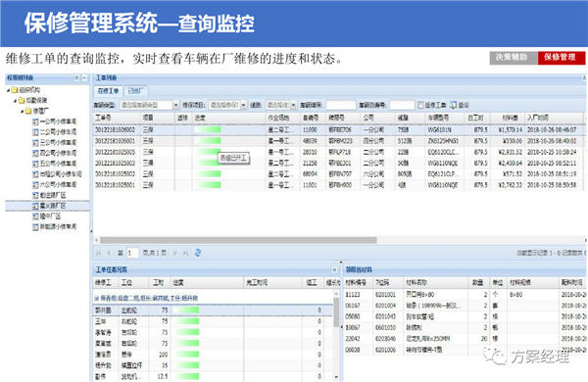Viewport: 588px width, 382px height.
Task: Select work order 3012218102​6002 row
Action: point(339,129)
